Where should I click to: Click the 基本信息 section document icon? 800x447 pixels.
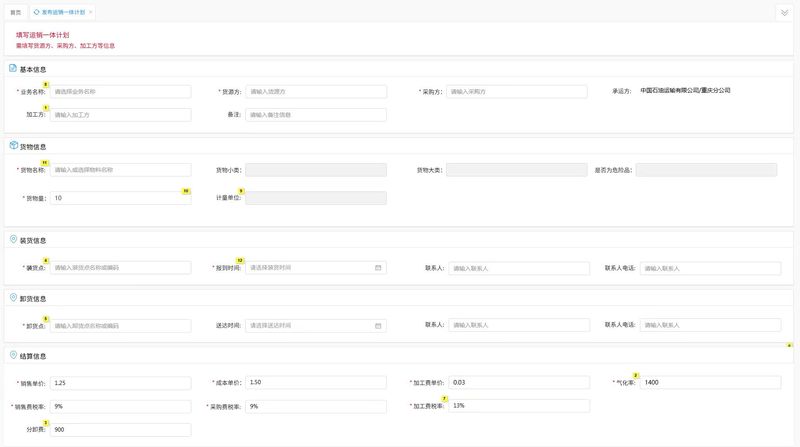(13, 69)
